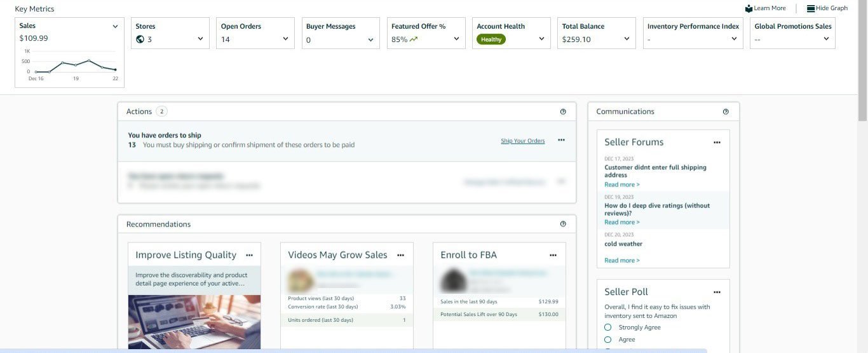Click the laptop image on Listing Quality card
This screenshot has width=868, height=353.
pos(194,322)
